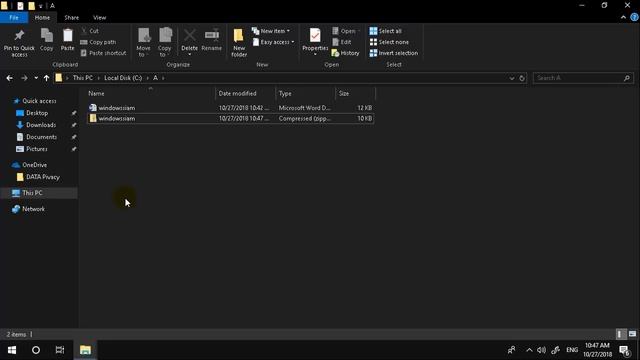The width and height of the screenshot is (640, 360).
Task: Select the windowssiam compressed zip file
Action: click(231, 118)
